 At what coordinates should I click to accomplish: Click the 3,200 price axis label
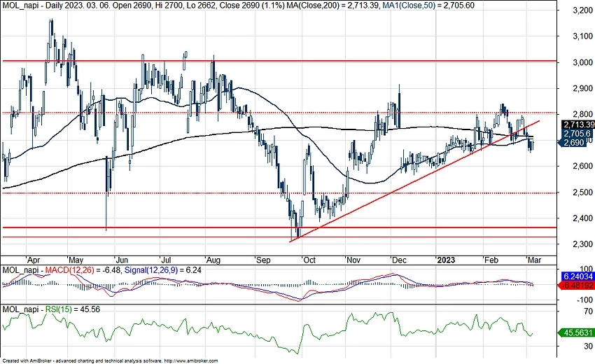point(582,10)
